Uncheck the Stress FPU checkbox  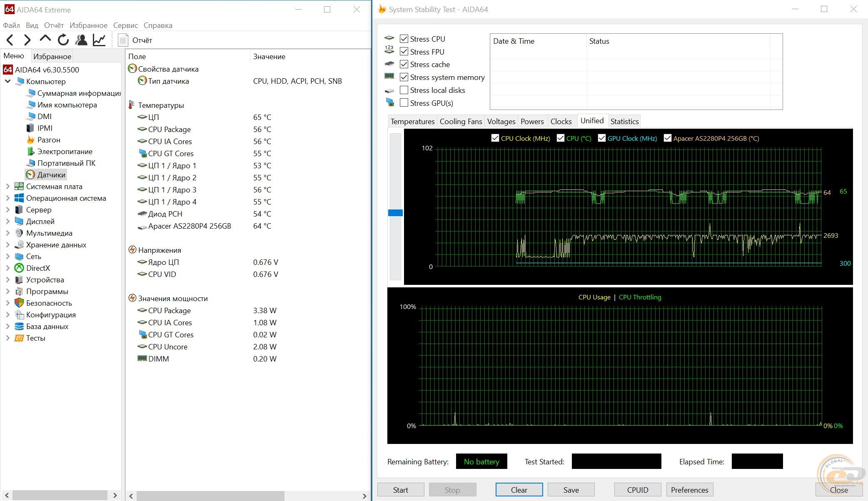pyautogui.click(x=404, y=52)
